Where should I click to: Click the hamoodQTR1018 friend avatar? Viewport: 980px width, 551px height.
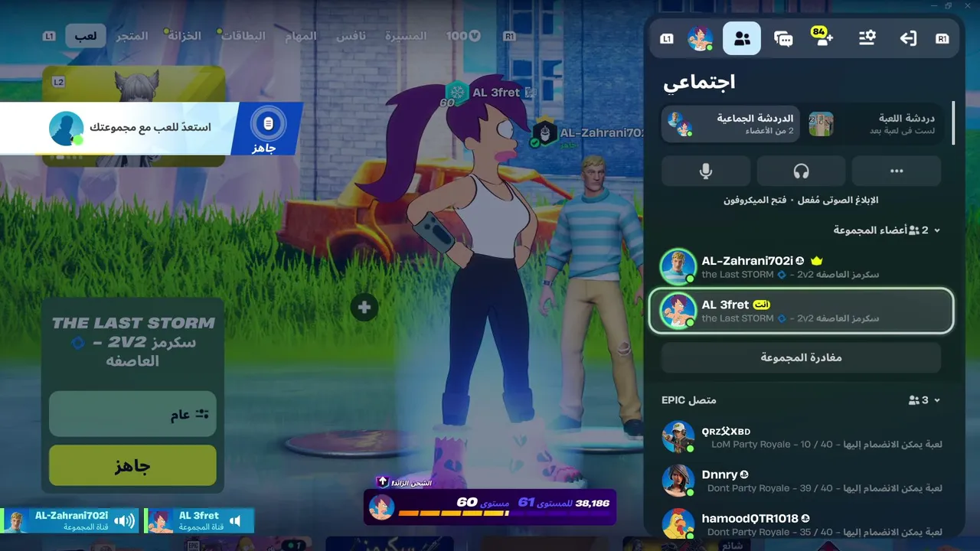[x=678, y=524]
